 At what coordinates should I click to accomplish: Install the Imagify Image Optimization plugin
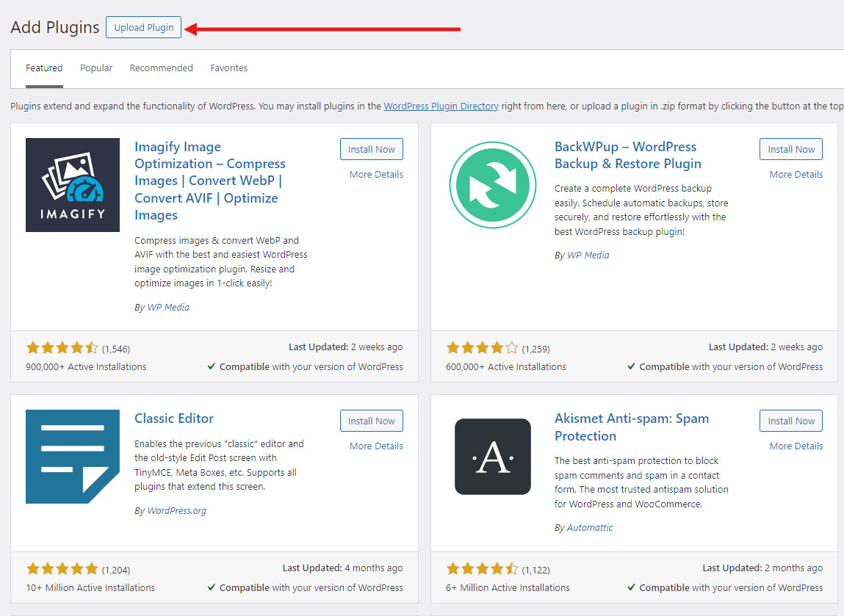[x=372, y=149]
